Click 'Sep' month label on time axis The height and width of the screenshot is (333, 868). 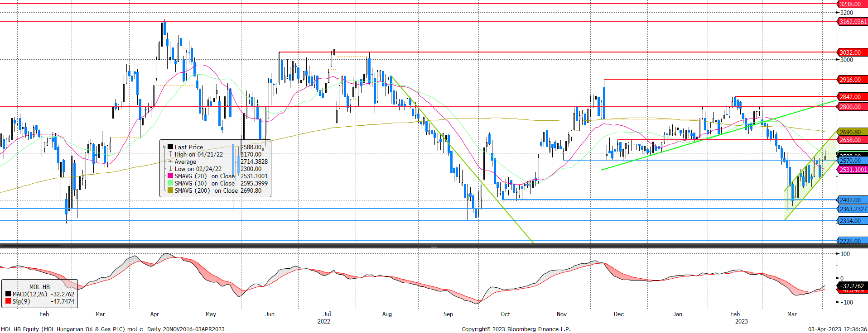pos(448,314)
